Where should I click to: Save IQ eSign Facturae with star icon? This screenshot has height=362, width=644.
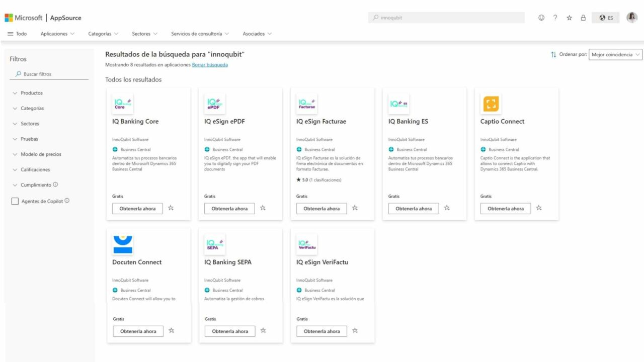355,208
